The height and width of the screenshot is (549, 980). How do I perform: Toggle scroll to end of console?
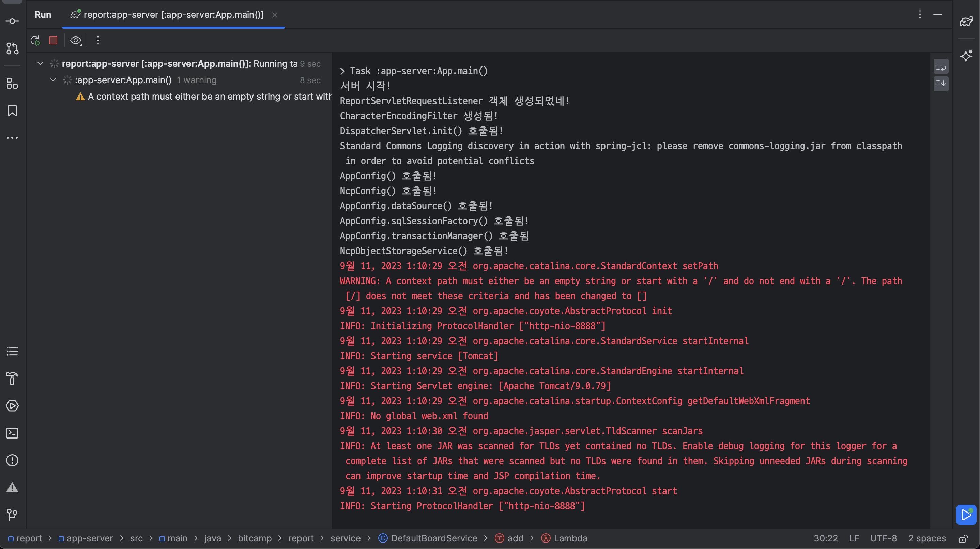pos(941,84)
